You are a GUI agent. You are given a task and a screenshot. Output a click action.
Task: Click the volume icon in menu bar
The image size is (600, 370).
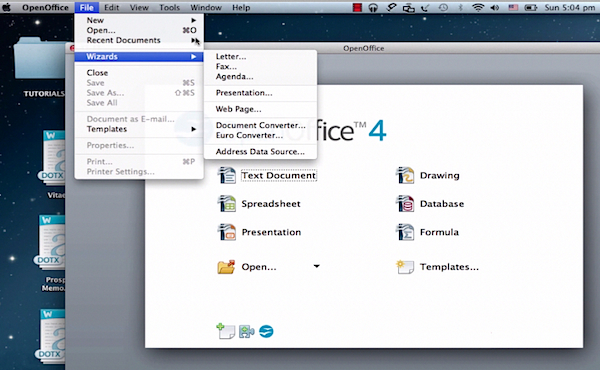pyautogui.click(x=495, y=8)
